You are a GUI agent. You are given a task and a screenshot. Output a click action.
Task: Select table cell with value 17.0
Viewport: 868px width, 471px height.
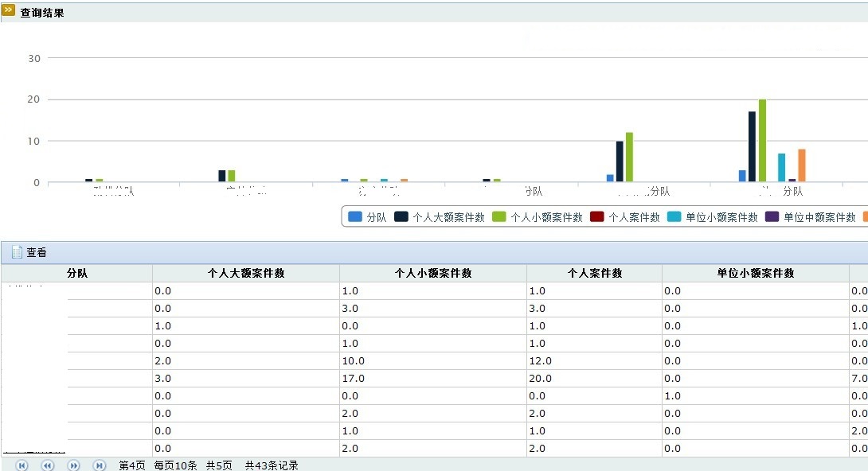point(433,378)
